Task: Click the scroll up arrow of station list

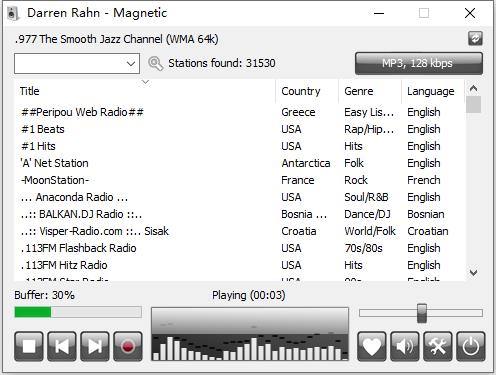Action: click(x=473, y=89)
